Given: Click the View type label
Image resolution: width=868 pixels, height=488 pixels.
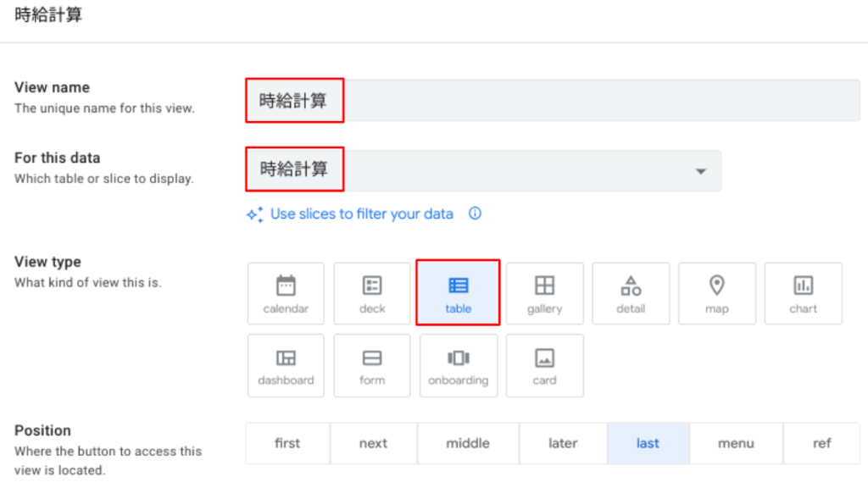Looking at the screenshot, I should [47, 262].
